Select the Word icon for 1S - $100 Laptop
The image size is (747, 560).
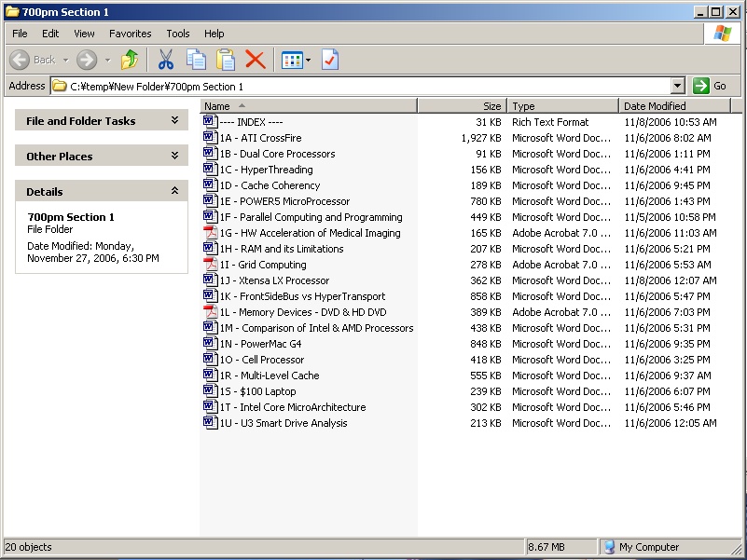[x=210, y=391]
